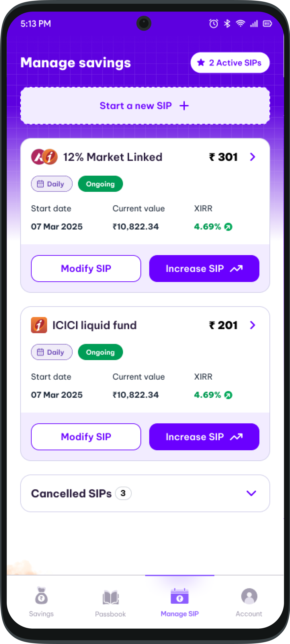Tap the 12% Market Linked fund logo

click(x=44, y=157)
